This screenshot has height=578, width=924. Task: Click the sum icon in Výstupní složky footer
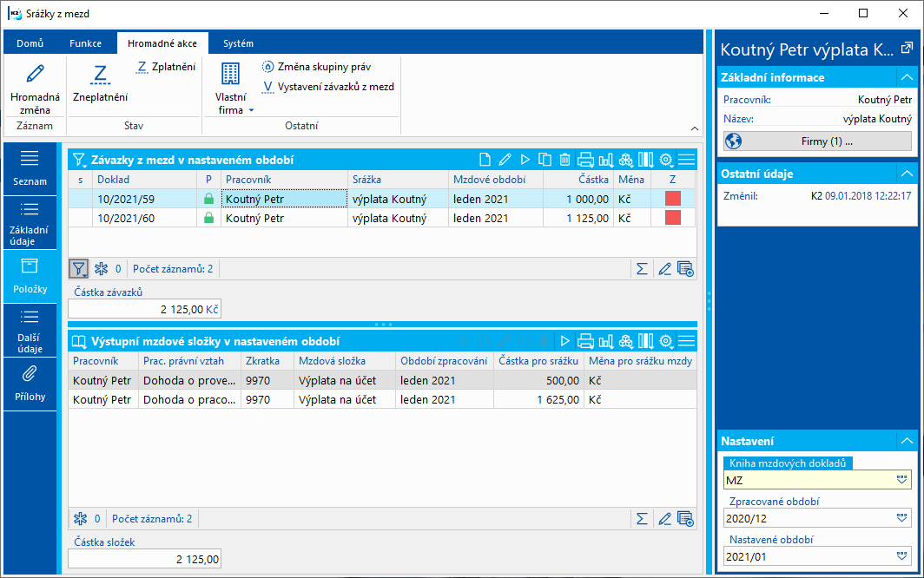pos(643,518)
